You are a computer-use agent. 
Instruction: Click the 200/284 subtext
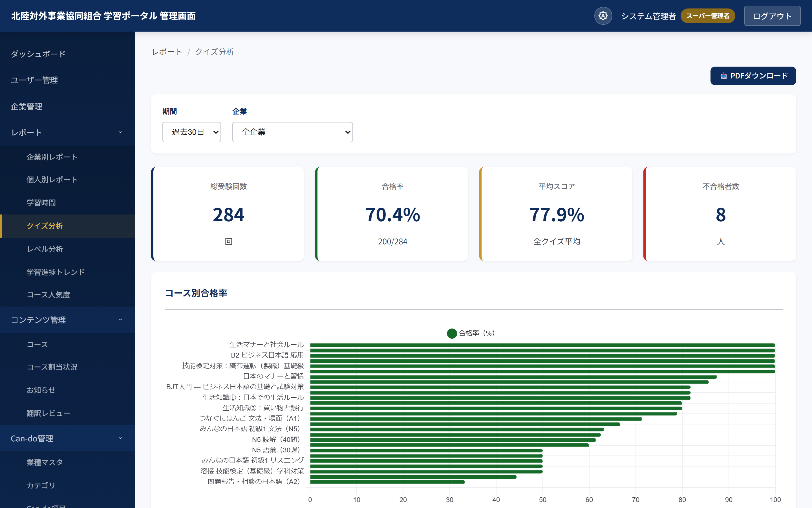392,242
